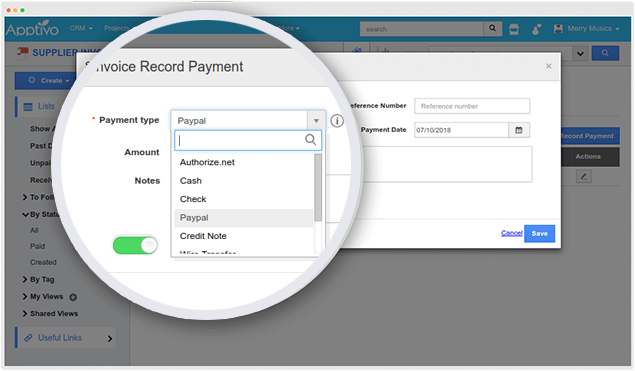Open the Payment Date calendar picker
The image size is (635, 371).
519,130
